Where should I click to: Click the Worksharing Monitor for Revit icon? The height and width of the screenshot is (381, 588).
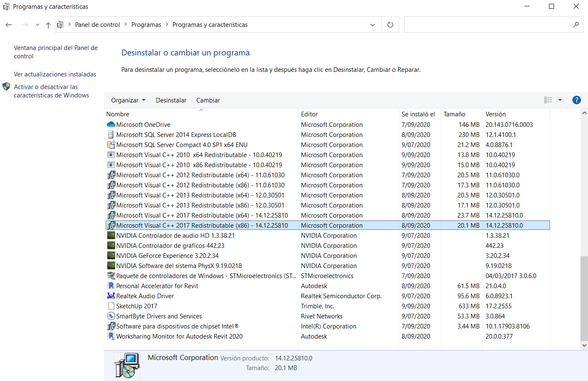click(111, 336)
